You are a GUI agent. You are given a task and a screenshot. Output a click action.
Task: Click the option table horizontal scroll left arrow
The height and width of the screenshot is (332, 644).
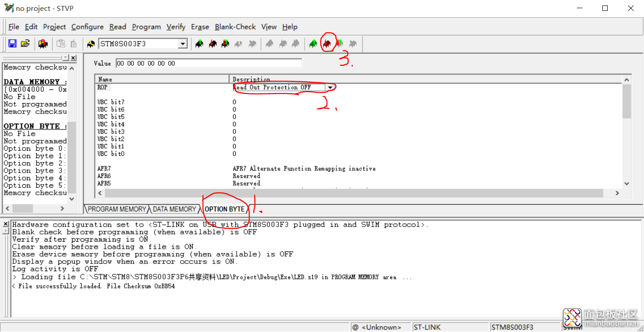coord(100,193)
